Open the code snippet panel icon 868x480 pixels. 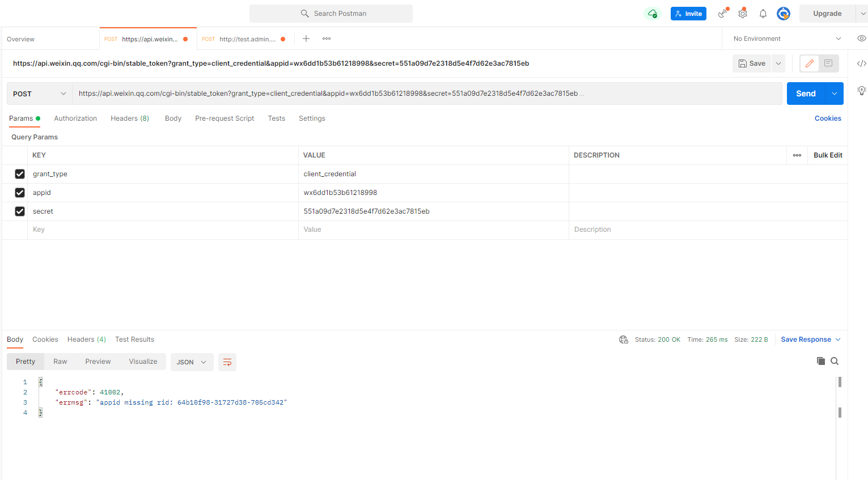click(x=861, y=63)
